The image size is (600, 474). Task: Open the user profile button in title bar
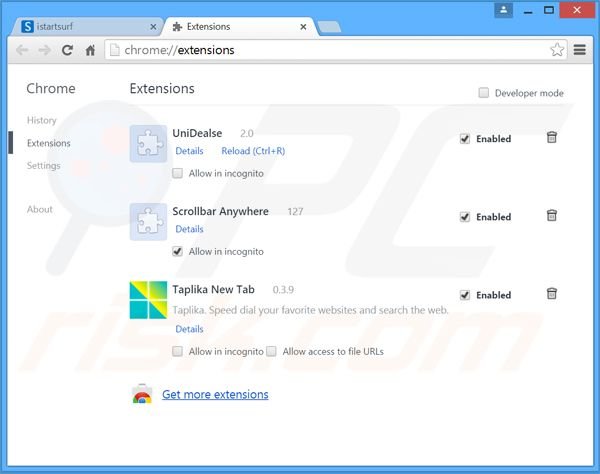504,10
